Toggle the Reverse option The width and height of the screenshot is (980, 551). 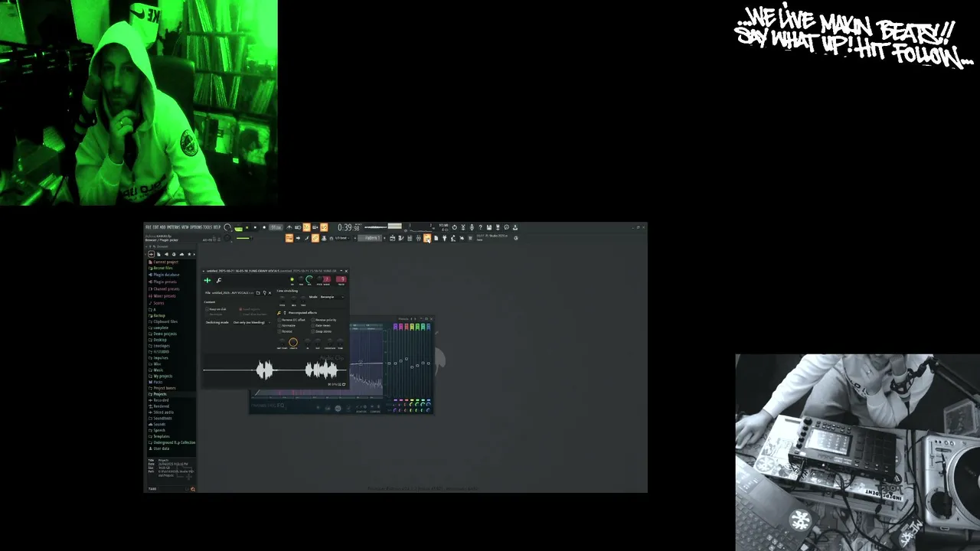[286, 331]
